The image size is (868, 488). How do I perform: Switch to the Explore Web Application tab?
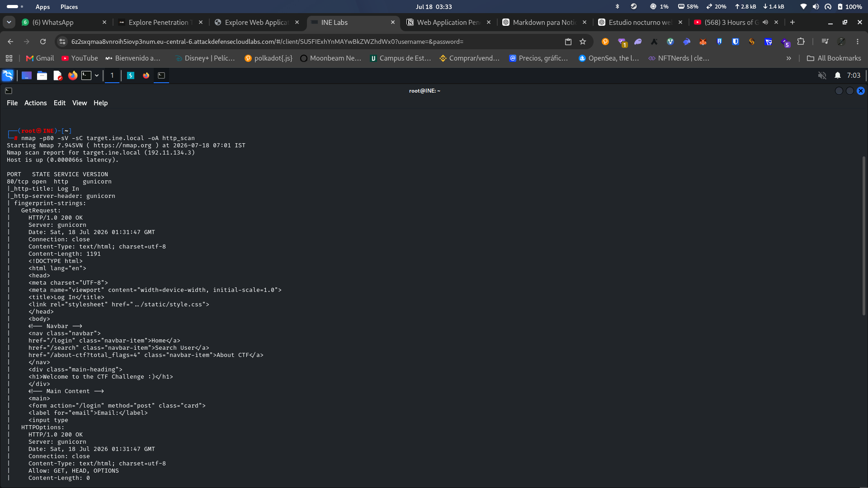coord(256,22)
